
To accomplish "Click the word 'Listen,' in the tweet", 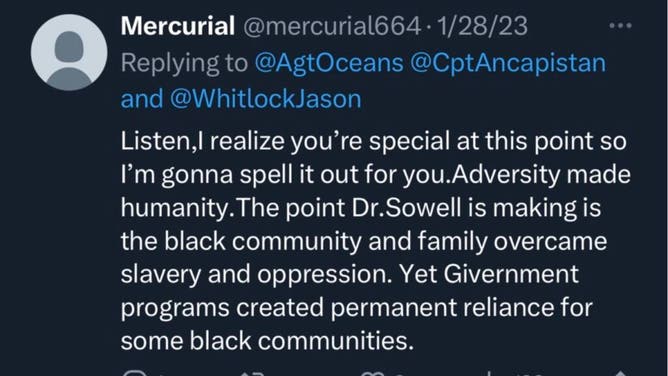I will pyautogui.click(x=159, y=141).
